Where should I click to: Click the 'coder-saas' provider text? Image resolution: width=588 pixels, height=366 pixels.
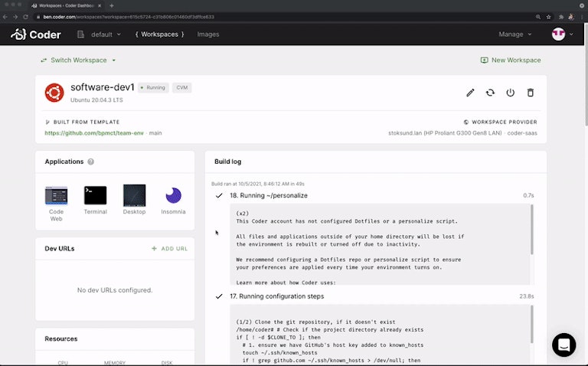pos(522,132)
